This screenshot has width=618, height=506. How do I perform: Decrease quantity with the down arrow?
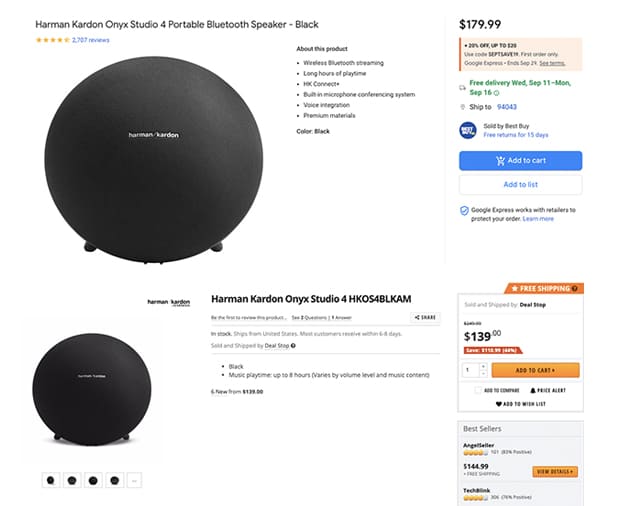pyautogui.click(x=481, y=373)
